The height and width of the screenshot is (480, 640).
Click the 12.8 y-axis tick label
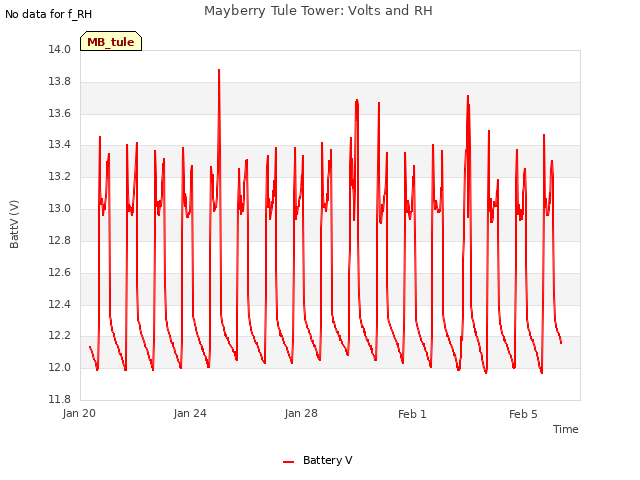[x=60, y=240]
